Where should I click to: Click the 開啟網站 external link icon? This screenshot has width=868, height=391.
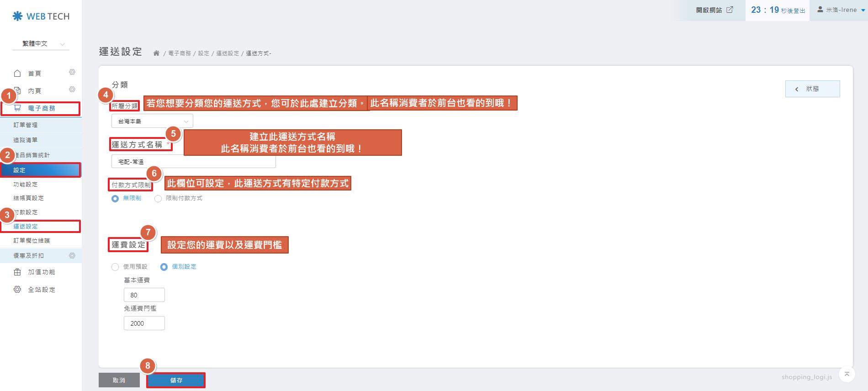point(730,10)
